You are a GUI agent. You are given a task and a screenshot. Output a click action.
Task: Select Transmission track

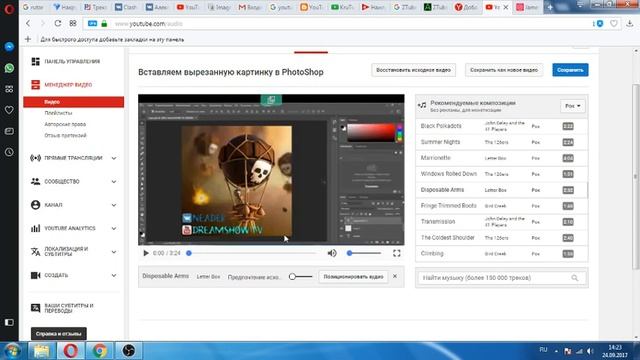click(x=502, y=222)
